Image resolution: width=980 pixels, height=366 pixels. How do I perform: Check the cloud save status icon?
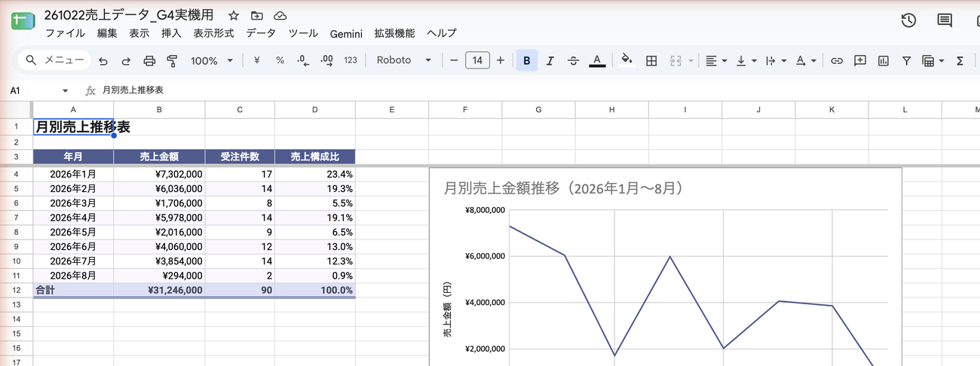pos(280,16)
